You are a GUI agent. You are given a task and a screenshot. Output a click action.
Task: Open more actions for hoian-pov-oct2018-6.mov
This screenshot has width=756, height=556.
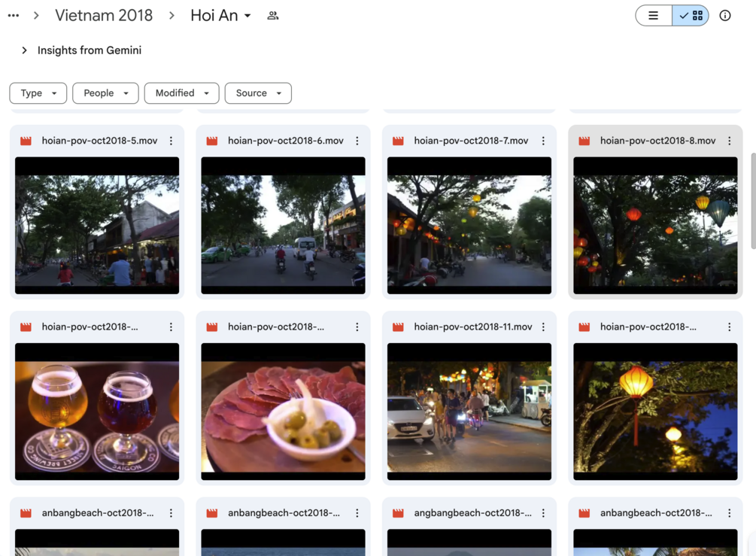coord(357,141)
